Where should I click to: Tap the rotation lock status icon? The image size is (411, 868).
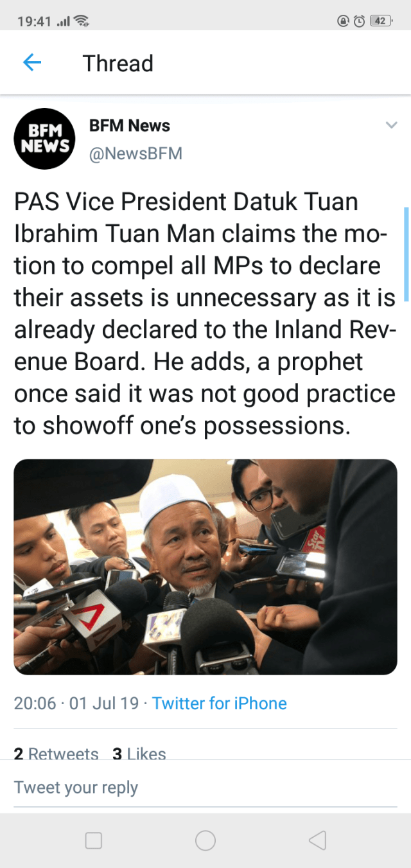343,21
